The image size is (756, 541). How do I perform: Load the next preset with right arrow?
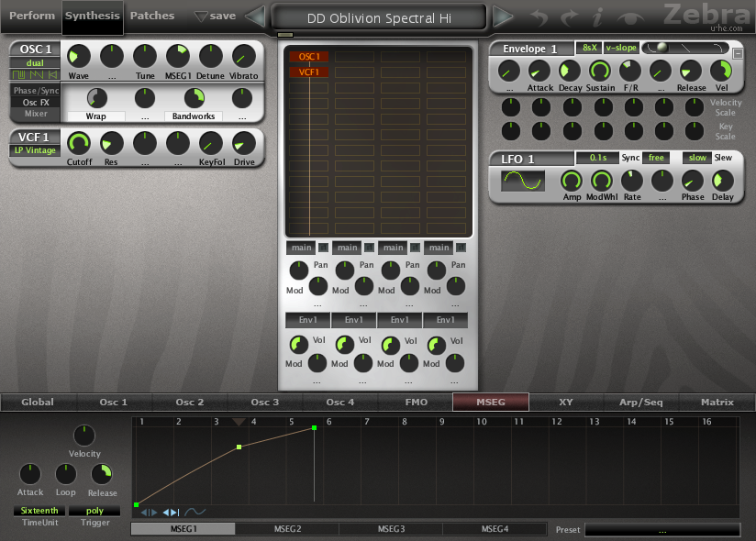click(x=502, y=17)
